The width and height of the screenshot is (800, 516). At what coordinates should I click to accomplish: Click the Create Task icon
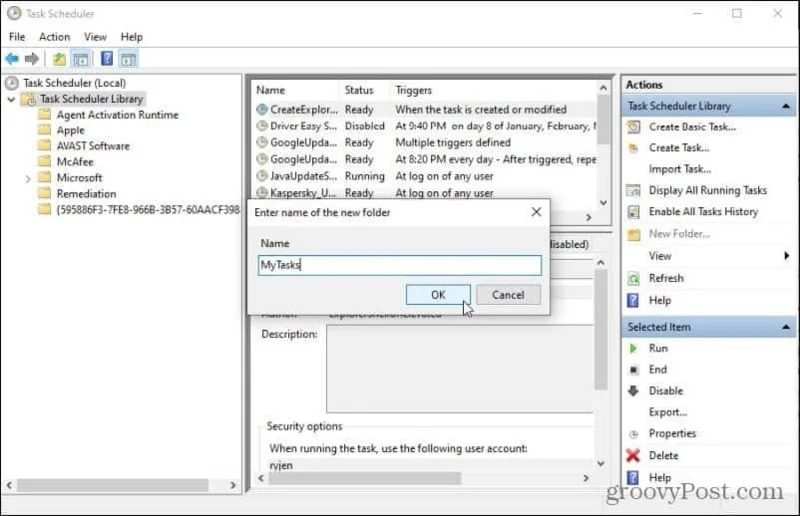(633, 148)
